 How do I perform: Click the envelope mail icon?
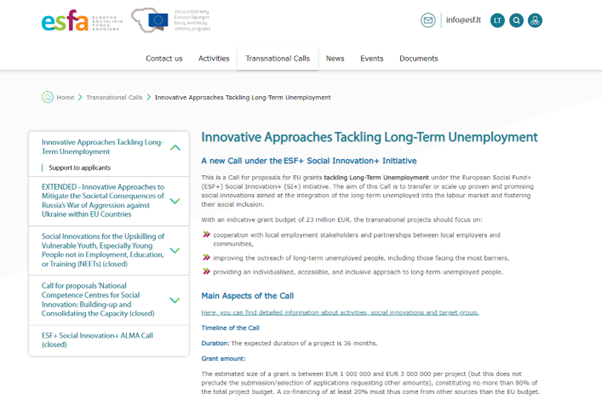[428, 20]
